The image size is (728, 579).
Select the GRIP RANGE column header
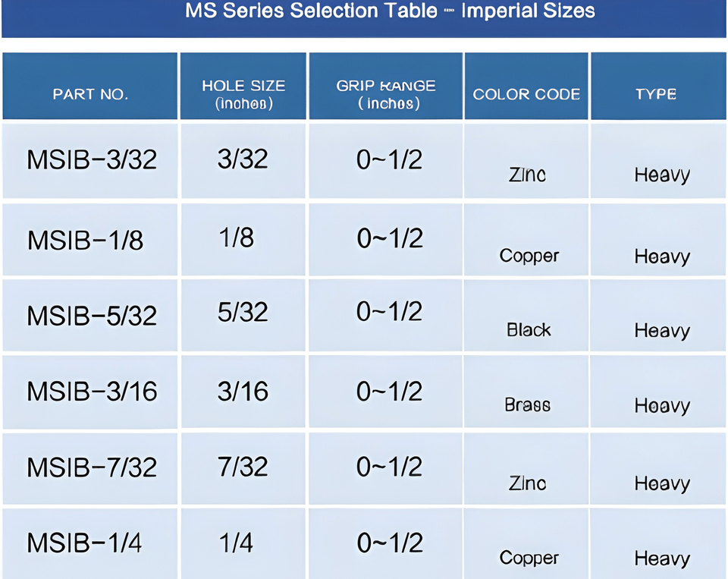[x=386, y=94]
